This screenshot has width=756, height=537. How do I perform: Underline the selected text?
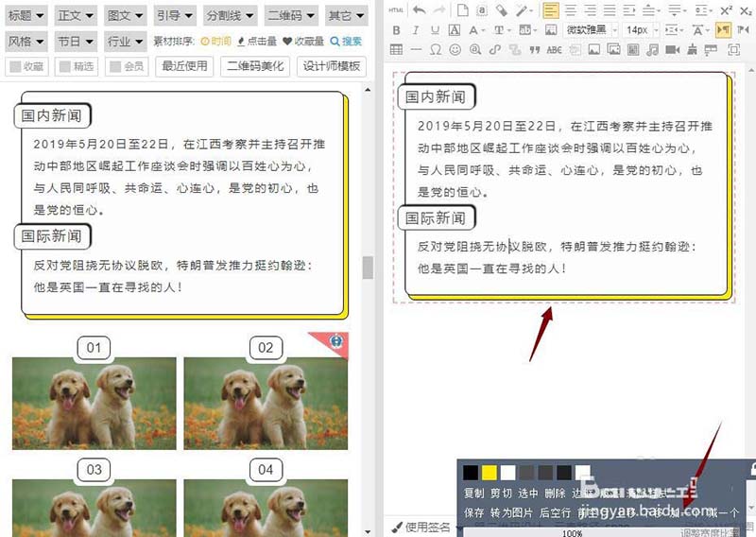click(x=435, y=30)
